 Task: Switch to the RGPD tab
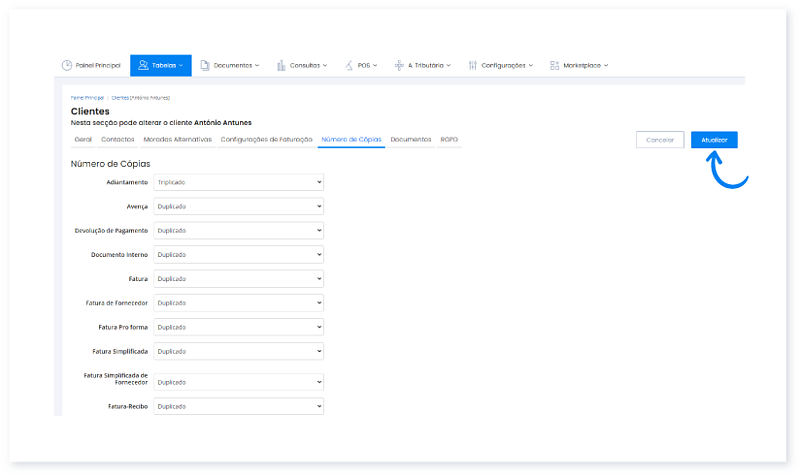coord(449,139)
